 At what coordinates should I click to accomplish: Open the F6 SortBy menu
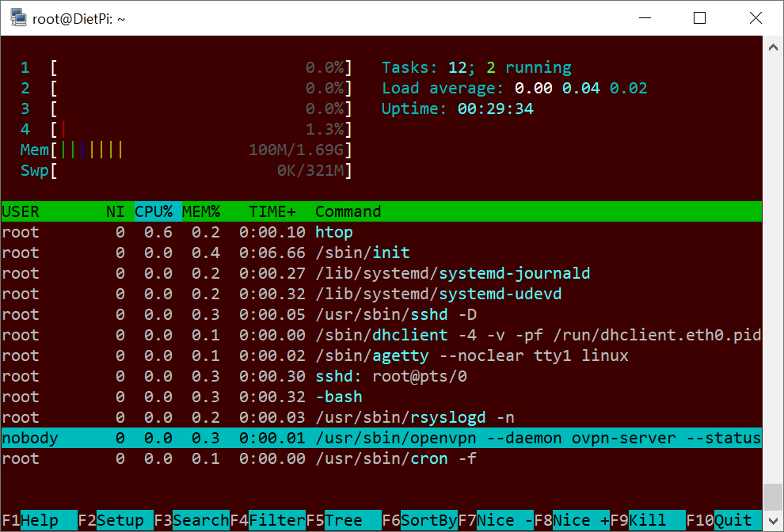(420, 520)
